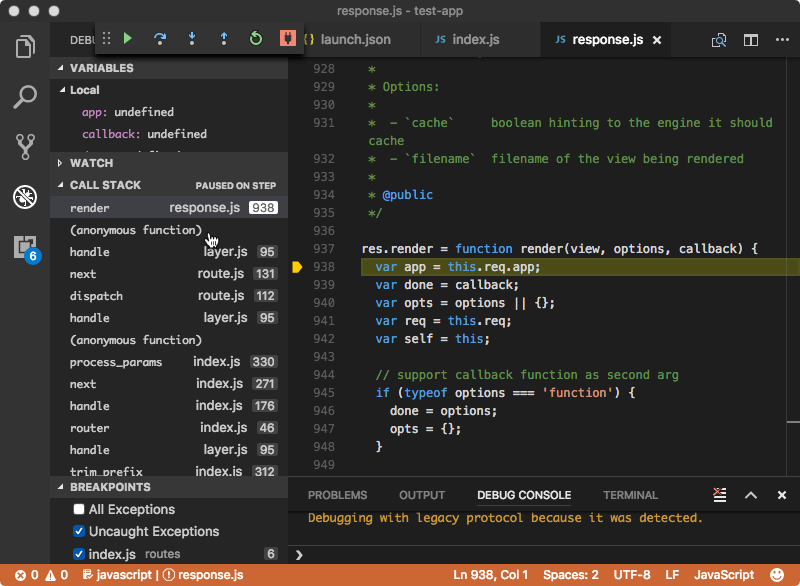Click the Step Into debug button
800x586 pixels.
click(192, 39)
